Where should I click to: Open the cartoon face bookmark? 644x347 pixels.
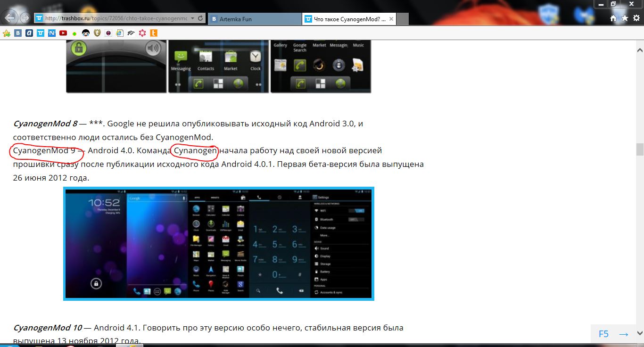pos(86,33)
